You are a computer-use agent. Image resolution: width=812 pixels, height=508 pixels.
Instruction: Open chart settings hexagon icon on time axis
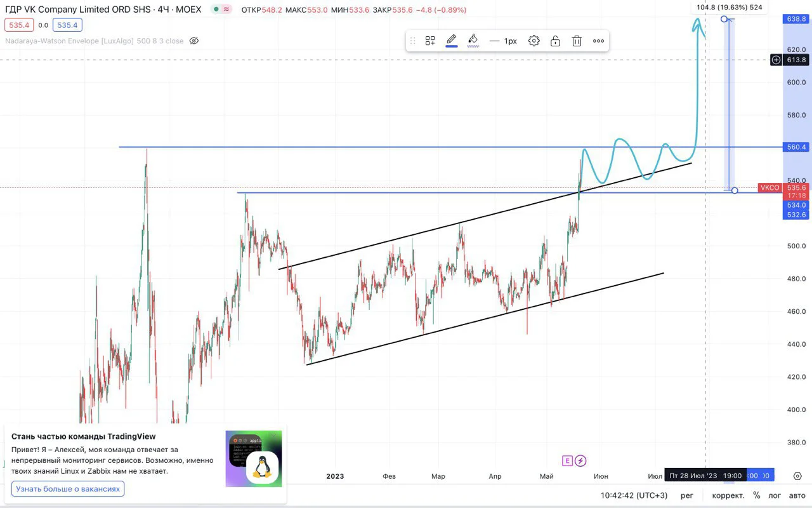[798, 476]
